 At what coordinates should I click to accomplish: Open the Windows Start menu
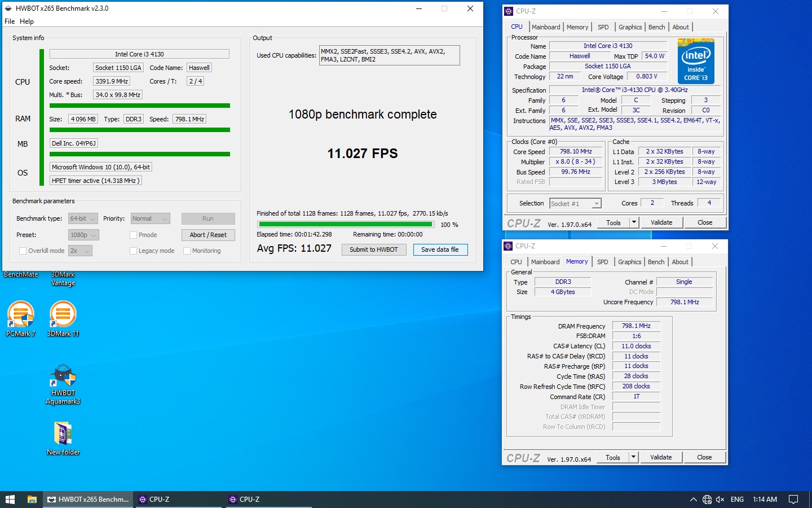[10, 500]
